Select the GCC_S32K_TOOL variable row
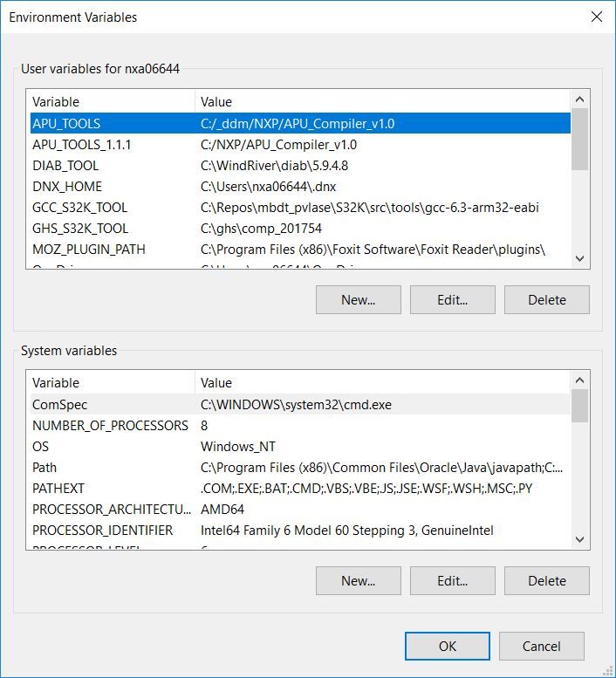616x678 pixels. pos(79,208)
